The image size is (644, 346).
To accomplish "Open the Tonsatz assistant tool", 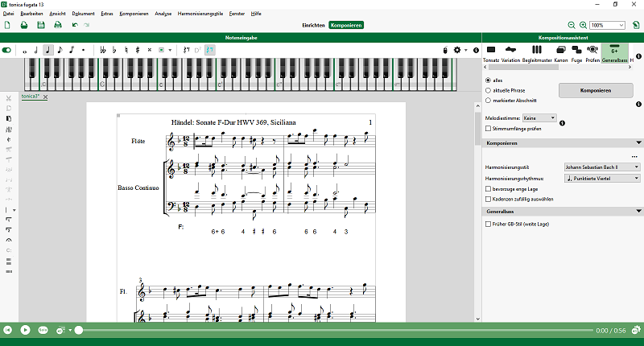I will click(x=491, y=54).
